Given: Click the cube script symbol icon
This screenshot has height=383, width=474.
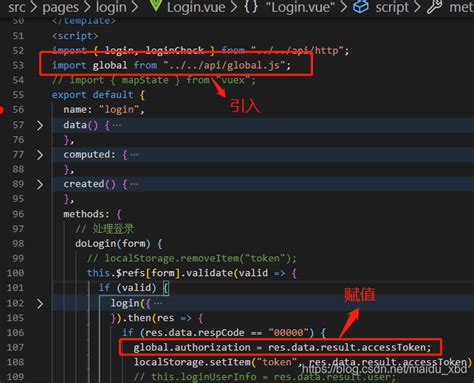Looking at the screenshot, I should [361, 7].
